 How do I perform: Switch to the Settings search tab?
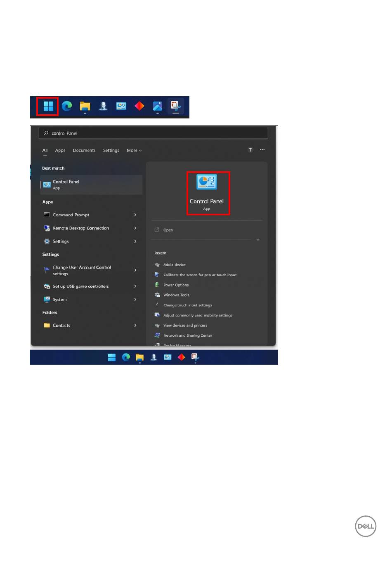click(x=111, y=151)
